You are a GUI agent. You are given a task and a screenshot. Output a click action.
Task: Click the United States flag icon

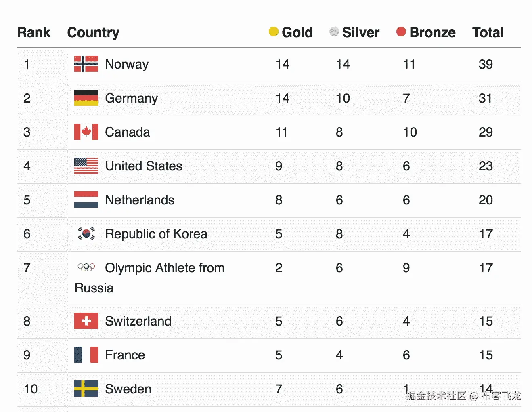click(86, 166)
